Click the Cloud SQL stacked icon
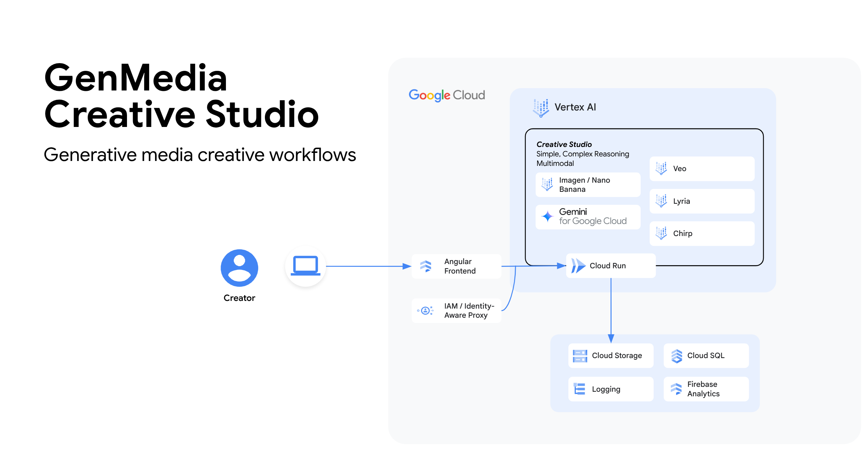The height and width of the screenshot is (451, 868). (x=676, y=356)
